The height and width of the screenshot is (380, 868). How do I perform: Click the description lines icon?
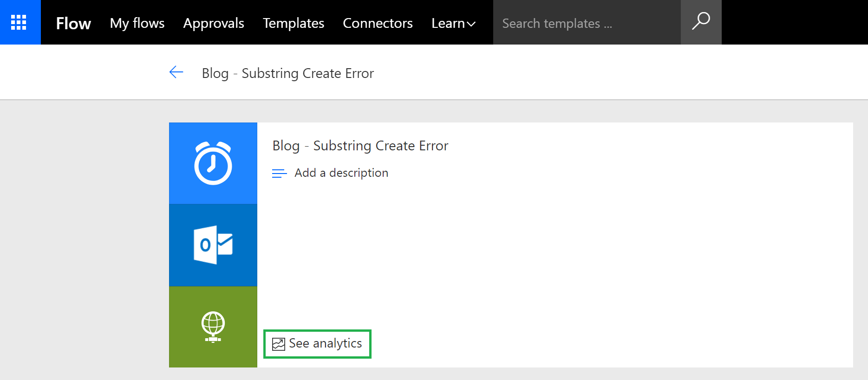pos(279,174)
